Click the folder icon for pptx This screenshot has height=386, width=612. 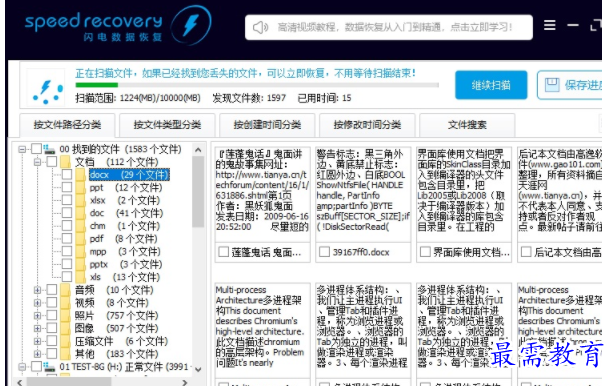pos(80,264)
